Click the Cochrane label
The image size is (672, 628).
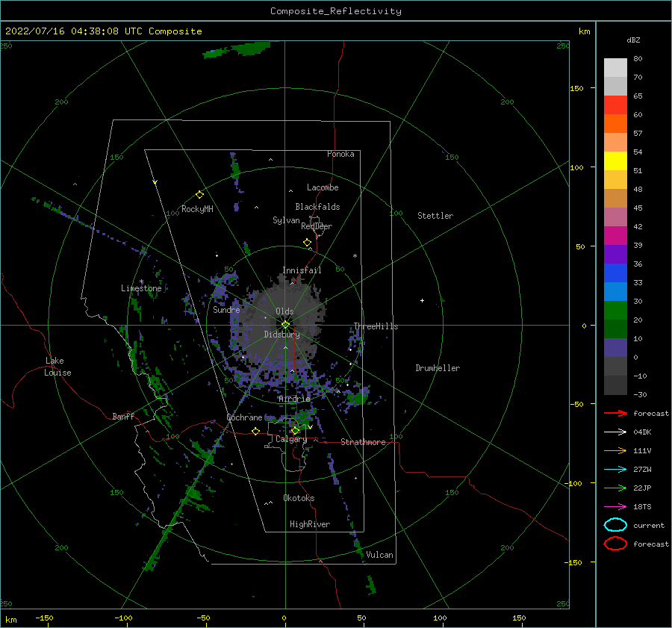point(244,417)
